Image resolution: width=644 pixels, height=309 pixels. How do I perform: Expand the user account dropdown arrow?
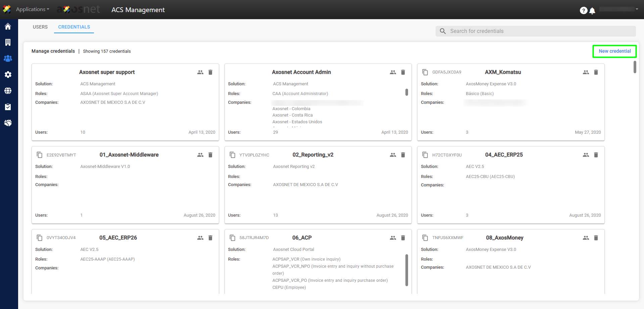(x=637, y=9)
